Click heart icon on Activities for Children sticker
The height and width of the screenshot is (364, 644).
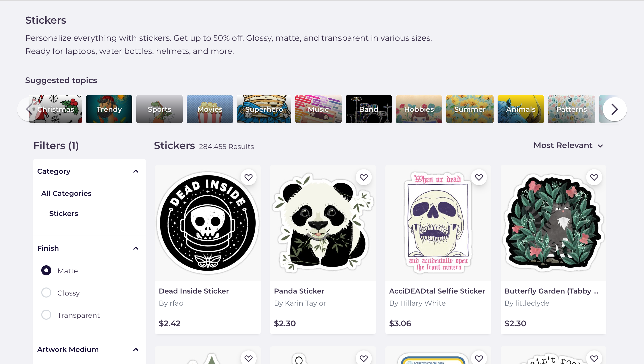point(479,358)
